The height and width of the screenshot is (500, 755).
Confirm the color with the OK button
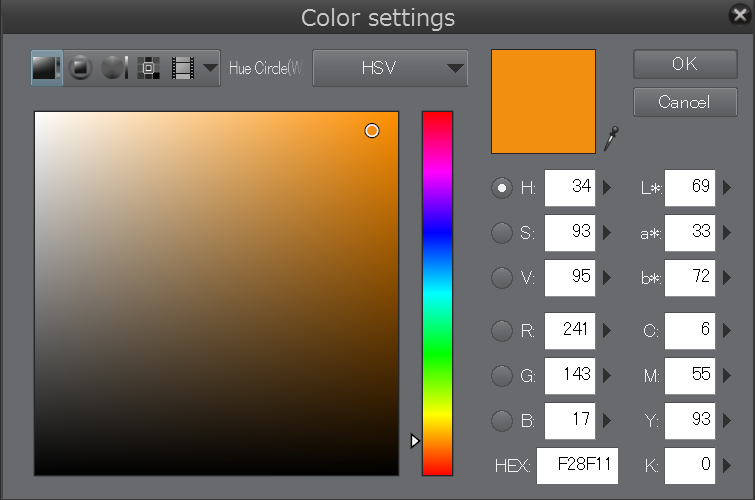pyautogui.click(x=684, y=63)
